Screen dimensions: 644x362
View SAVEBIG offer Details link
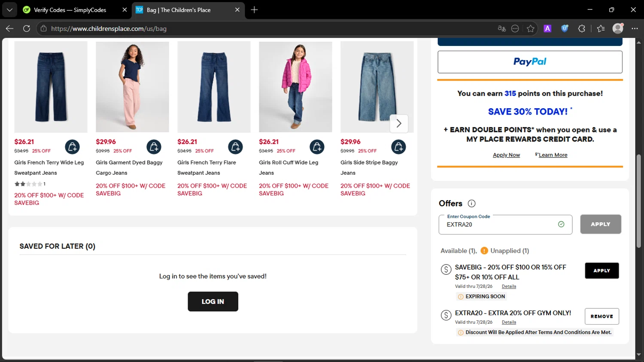[509, 286]
